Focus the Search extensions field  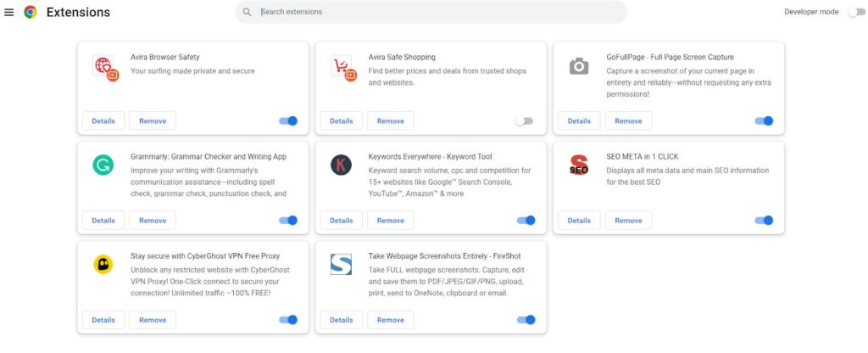[431, 12]
